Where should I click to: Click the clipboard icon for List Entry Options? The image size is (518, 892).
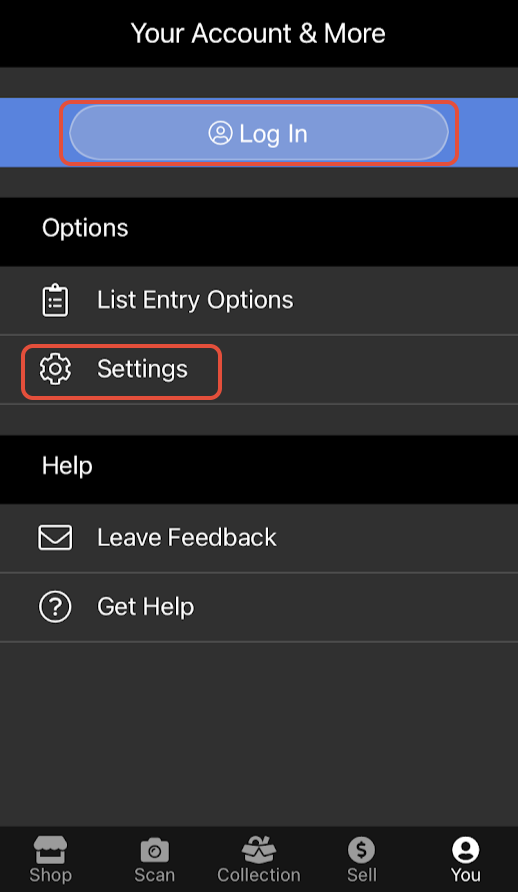coord(55,300)
